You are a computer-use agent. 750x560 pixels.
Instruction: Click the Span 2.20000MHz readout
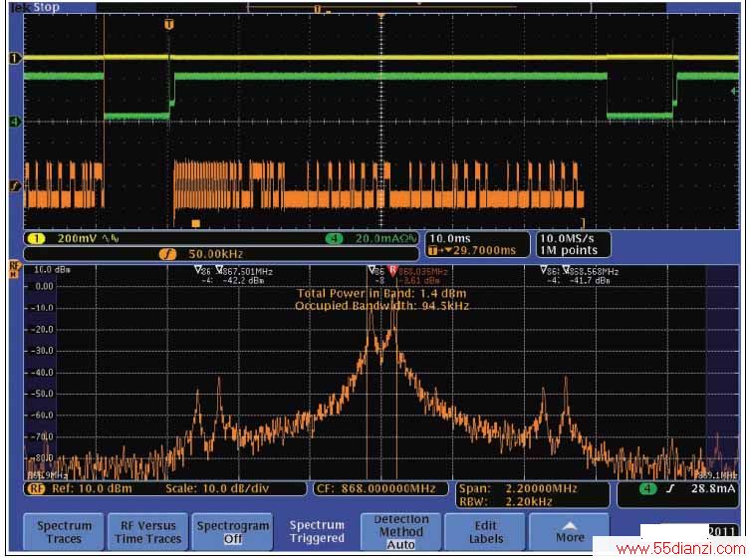pos(519,488)
